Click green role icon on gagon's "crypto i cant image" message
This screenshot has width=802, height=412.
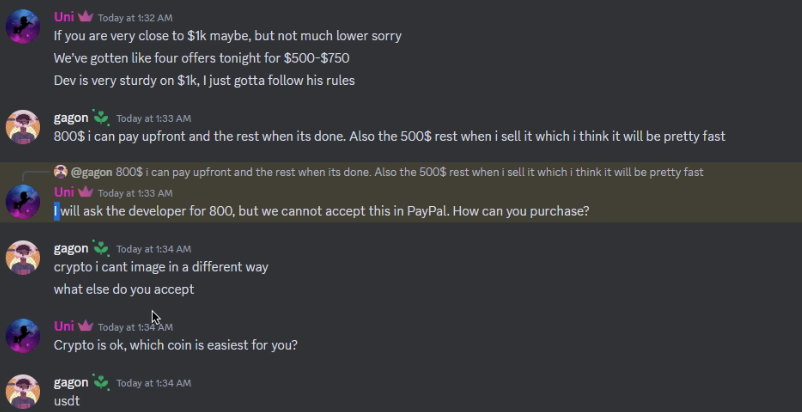[x=101, y=248]
